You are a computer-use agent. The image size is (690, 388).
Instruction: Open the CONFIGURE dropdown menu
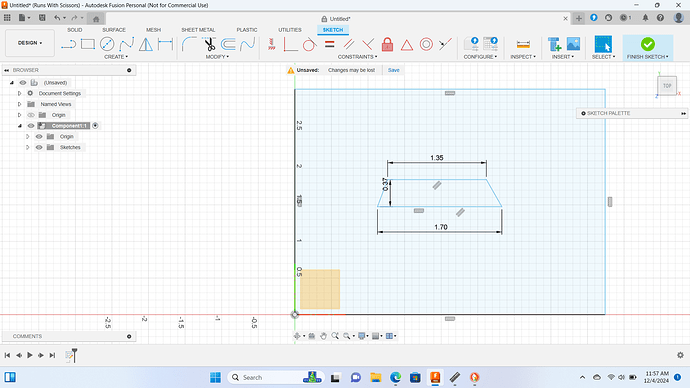(480, 57)
